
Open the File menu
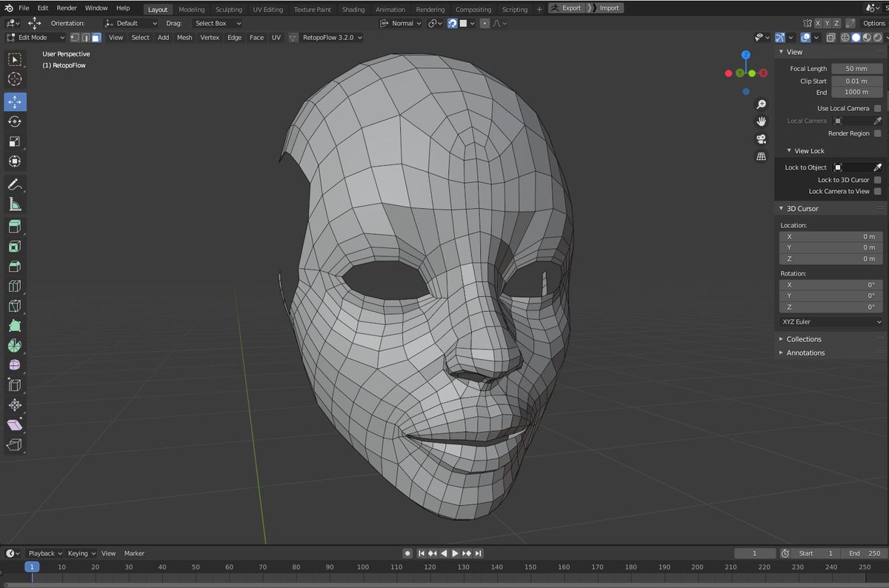coord(24,8)
